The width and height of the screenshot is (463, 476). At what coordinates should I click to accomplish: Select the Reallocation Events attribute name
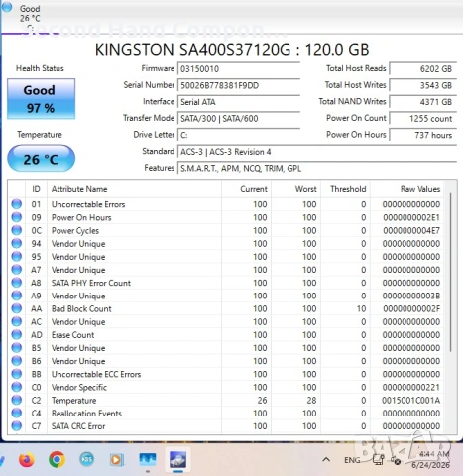tap(86, 414)
